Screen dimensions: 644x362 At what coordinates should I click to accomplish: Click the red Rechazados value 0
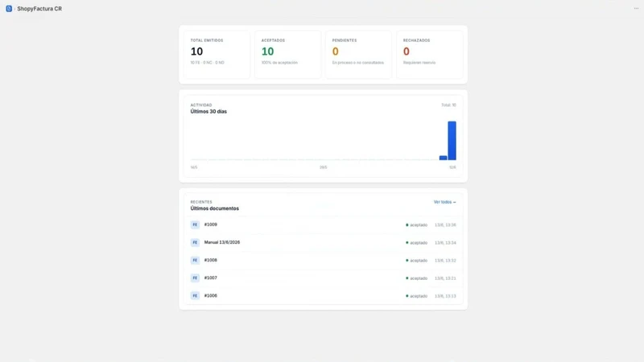pyautogui.click(x=407, y=51)
